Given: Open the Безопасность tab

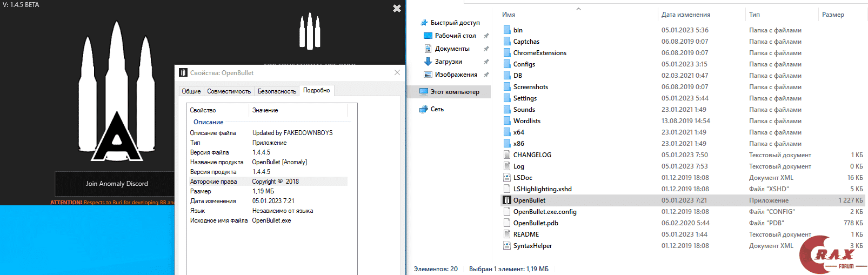Looking at the screenshot, I should [x=277, y=91].
